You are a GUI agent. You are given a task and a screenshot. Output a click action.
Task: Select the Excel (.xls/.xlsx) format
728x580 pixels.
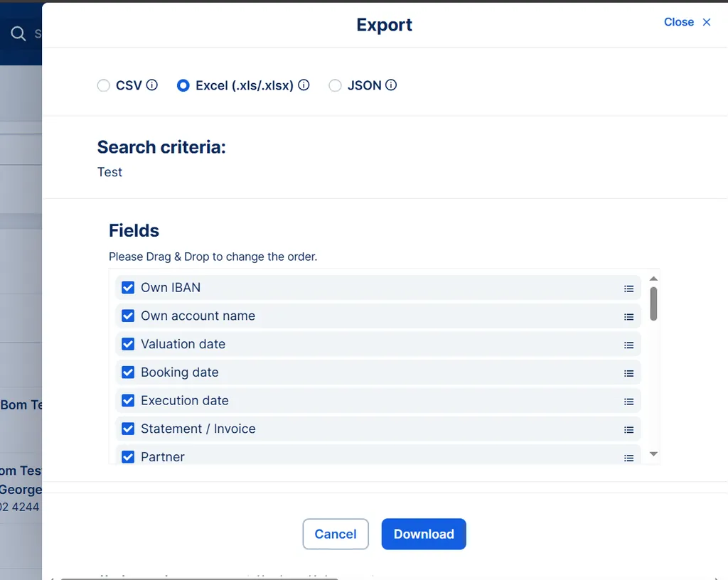coord(183,85)
